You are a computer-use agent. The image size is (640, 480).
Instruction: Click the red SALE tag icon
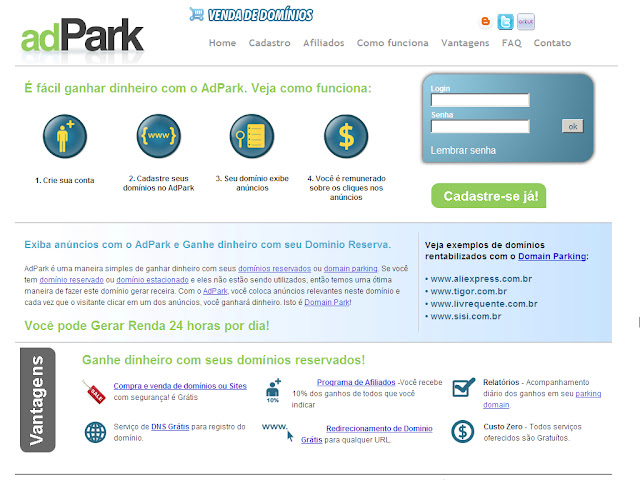[94, 392]
